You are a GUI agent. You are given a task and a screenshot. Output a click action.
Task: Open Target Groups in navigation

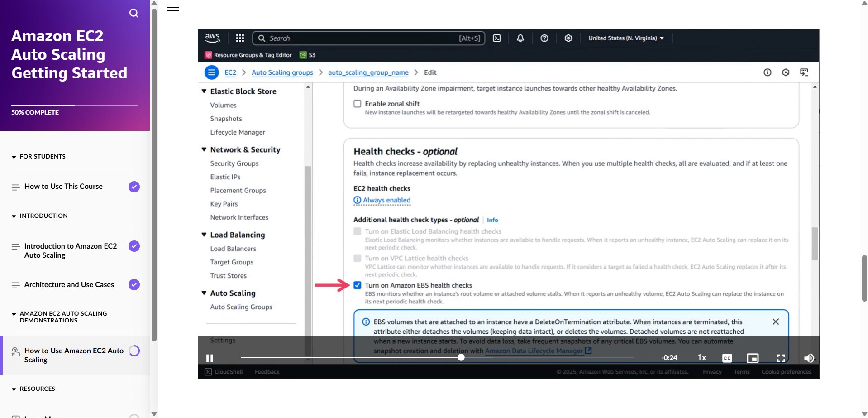click(x=232, y=262)
